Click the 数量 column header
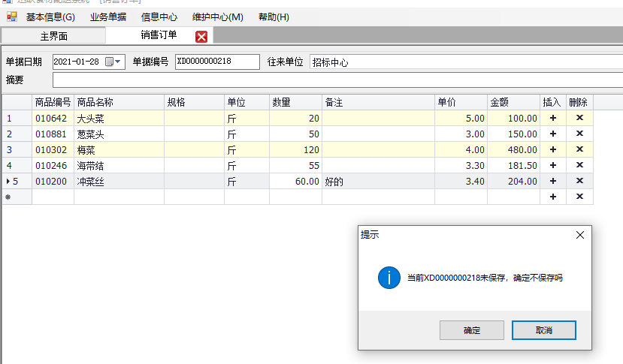 pos(295,102)
